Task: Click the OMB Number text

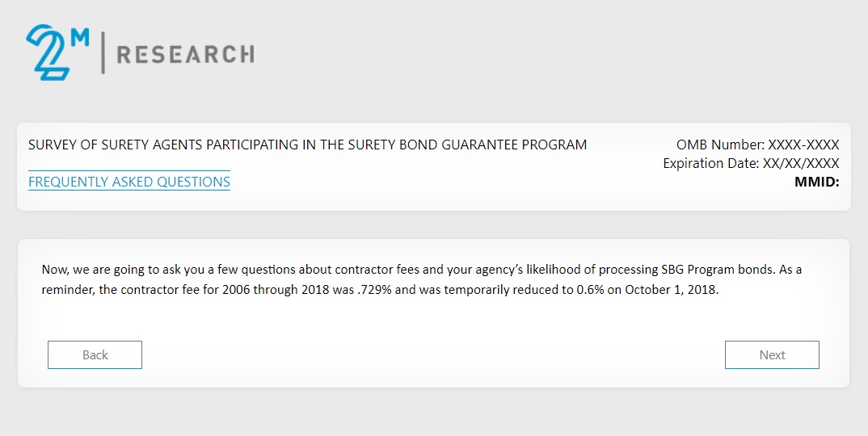Action: pos(757,145)
